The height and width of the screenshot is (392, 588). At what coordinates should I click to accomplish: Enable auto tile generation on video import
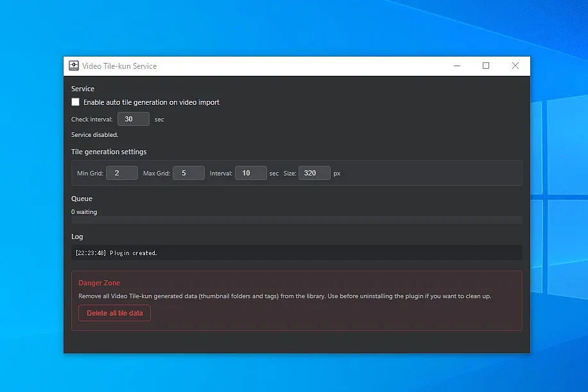click(75, 102)
